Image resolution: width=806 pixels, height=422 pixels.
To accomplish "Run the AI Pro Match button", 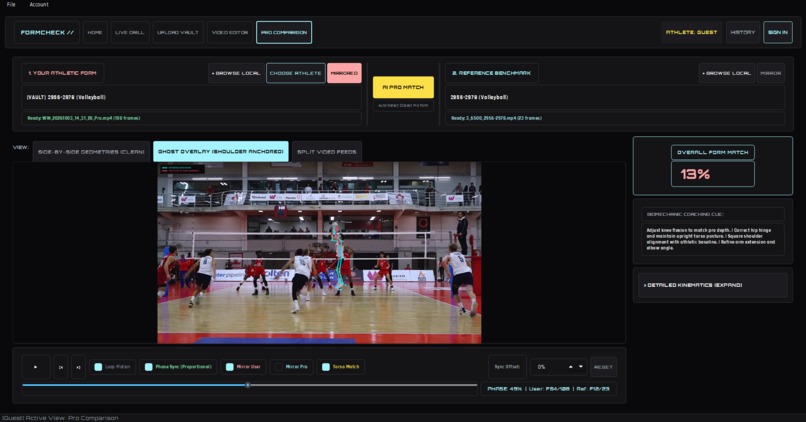I will pyautogui.click(x=403, y=87).
